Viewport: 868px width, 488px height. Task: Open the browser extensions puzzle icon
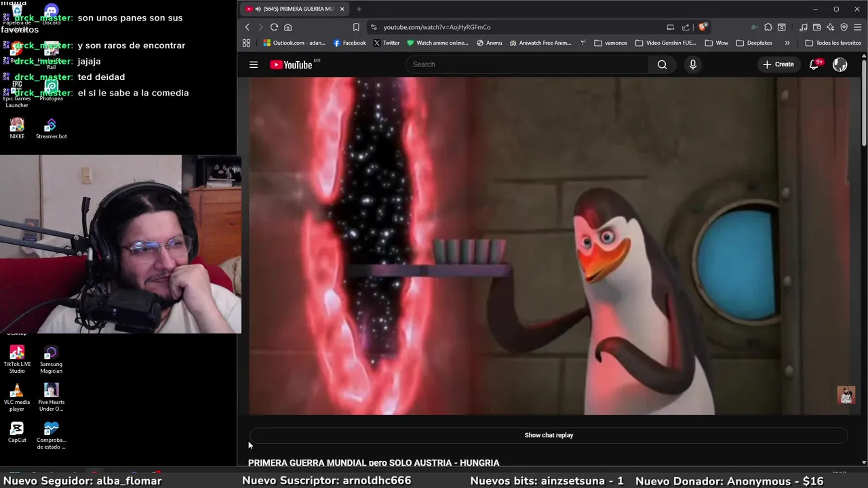(768, 27)
